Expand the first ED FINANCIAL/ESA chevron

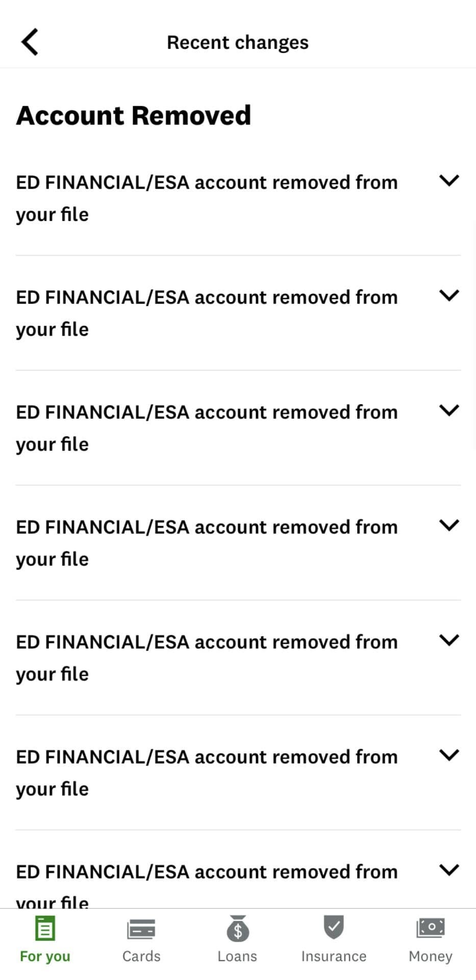coord(449,181)
